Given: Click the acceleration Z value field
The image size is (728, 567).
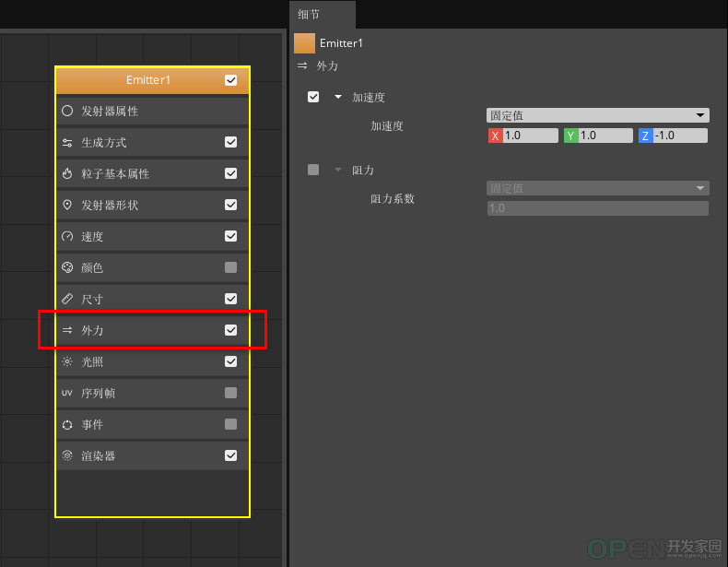Looking at the screenshot, I should (680, 136).
